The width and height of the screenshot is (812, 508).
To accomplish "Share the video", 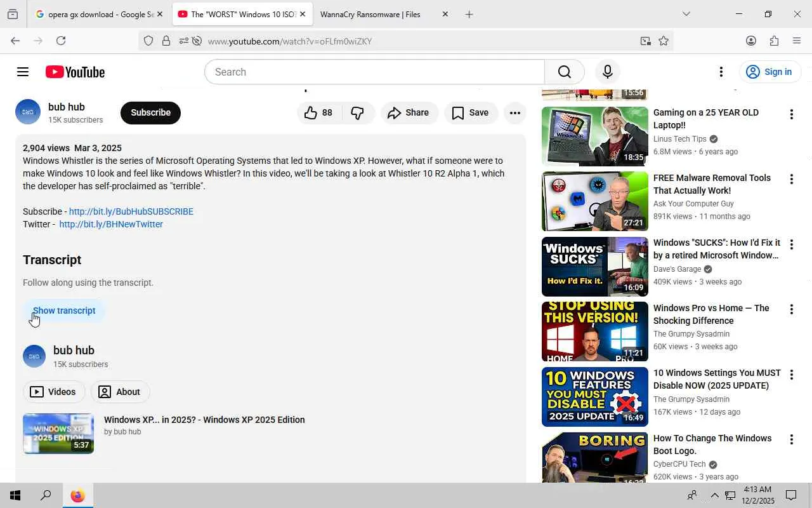I will (409, 112).
